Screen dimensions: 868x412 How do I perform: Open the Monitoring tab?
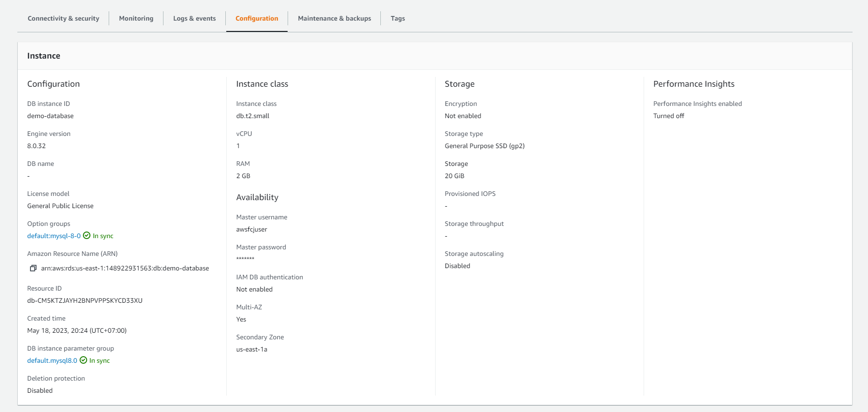click(136, 18)
